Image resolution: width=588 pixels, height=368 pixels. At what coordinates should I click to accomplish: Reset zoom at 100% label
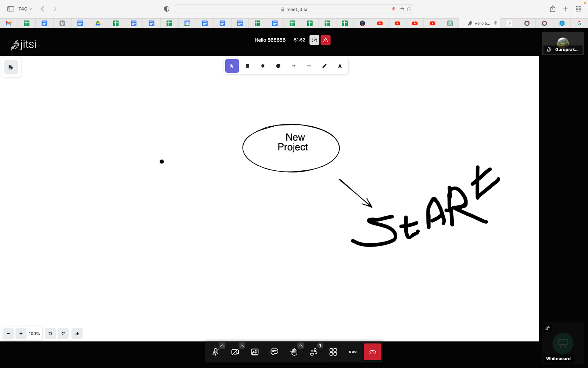click(x=34, y=333)
